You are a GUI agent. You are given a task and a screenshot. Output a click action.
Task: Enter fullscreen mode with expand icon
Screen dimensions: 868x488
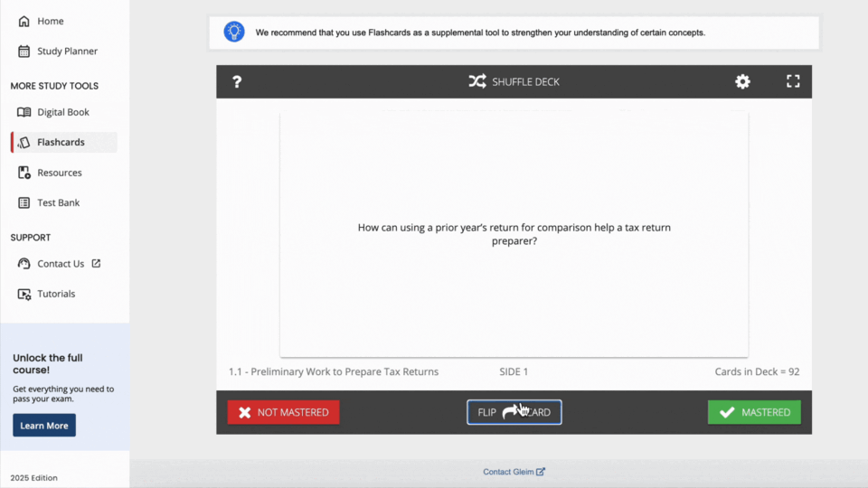tap(793, 81)
